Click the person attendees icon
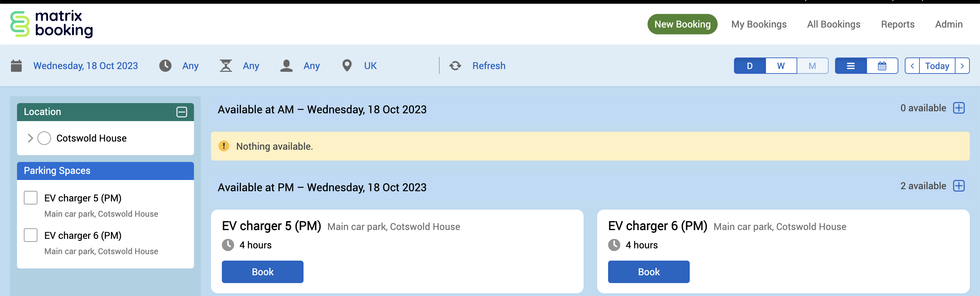This screenshot has width=980, height=296. [x=287, y=66]
